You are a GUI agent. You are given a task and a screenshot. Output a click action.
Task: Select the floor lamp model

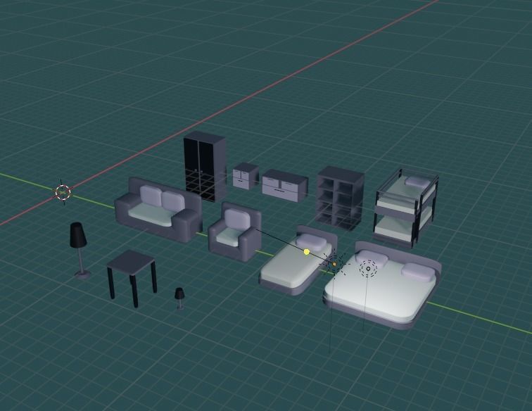(80, 251)
